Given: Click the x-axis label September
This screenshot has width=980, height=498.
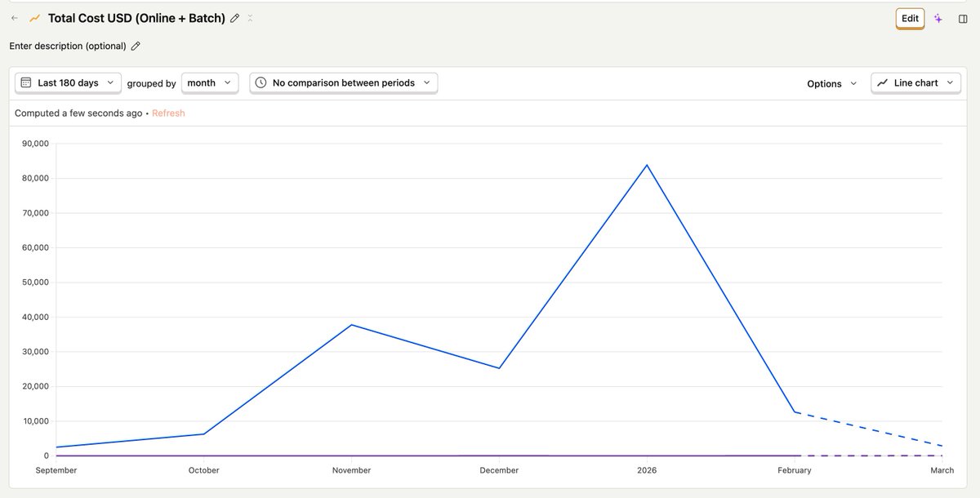Looking at the screenshot, I should point(56,470).
